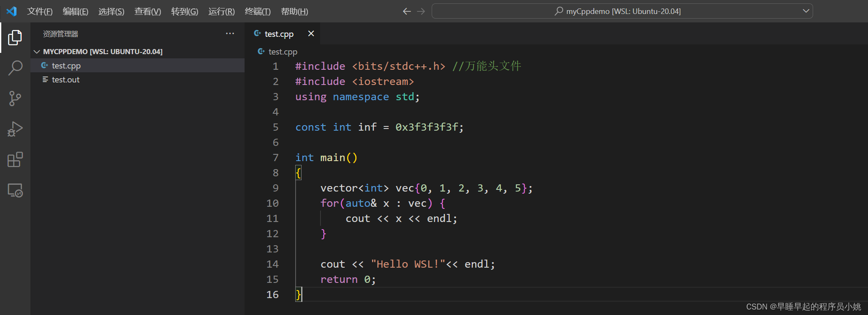Click line number 1 in gutter
The height and width of the screenshot is (315, 868).
[x=275, y=66]
